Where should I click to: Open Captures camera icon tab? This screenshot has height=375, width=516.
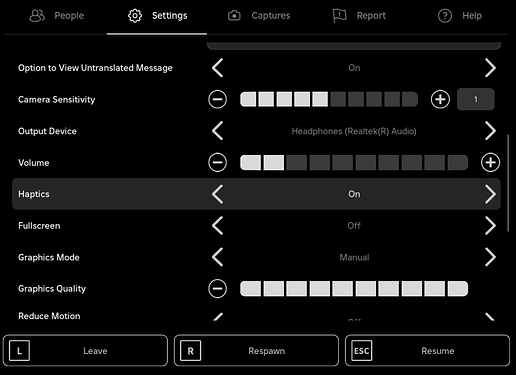[x=234, y=16]
